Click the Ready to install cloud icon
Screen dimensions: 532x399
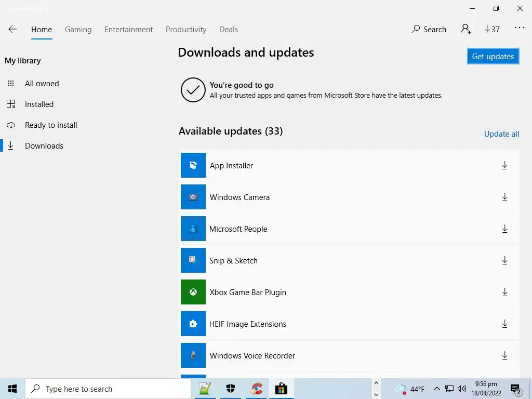[11, 125]
